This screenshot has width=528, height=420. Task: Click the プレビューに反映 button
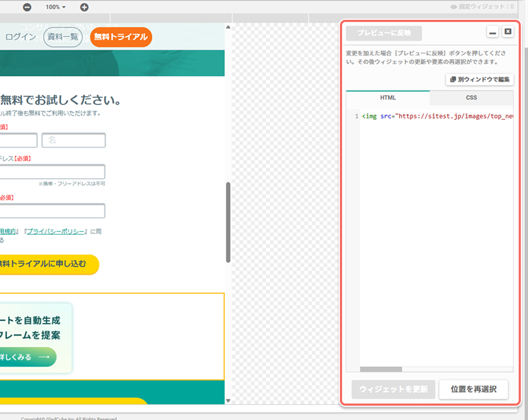coord(384,33)
